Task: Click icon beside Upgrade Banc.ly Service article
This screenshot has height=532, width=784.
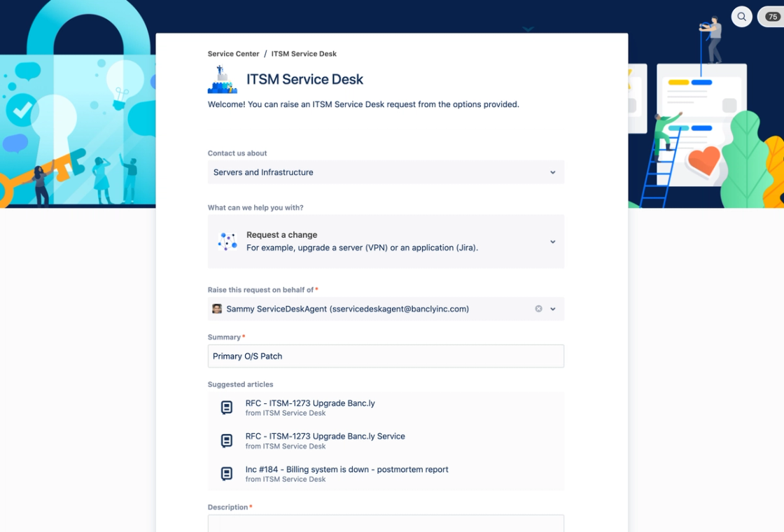Action: [227, 440]
